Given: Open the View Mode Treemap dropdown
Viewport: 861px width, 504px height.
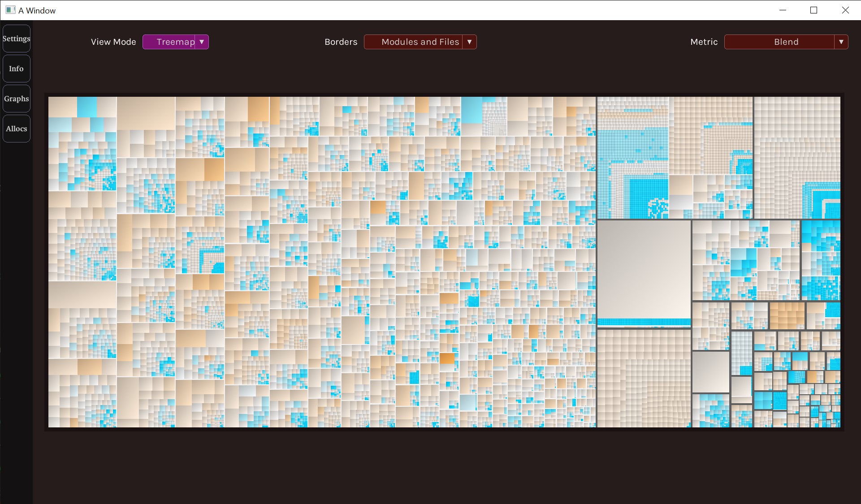Looking at the screenshot, I should point(176,42).
